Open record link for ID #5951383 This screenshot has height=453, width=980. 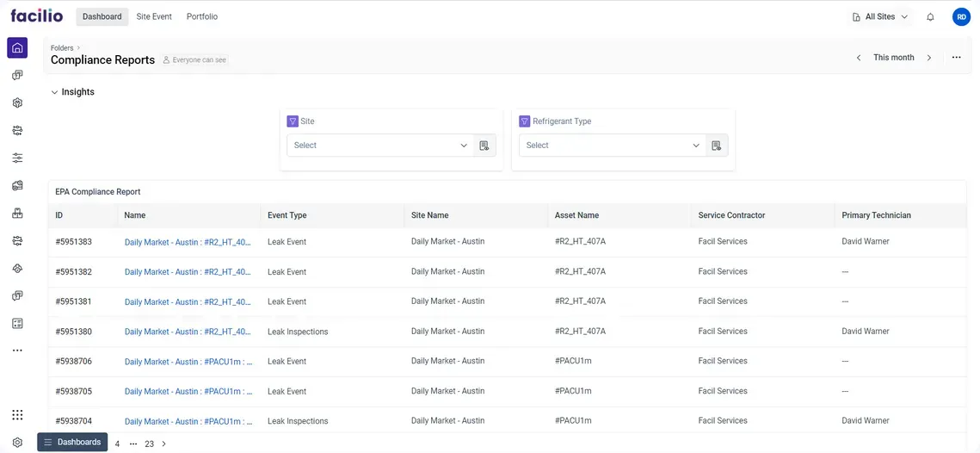pyautogui.click(x=188, y=243)
